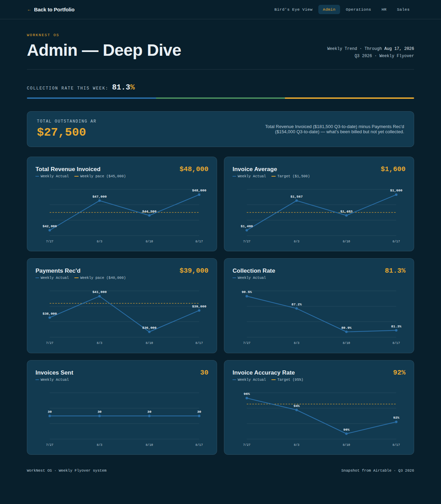Click Snapshot from Airtable footer text

tap(378, 471)
